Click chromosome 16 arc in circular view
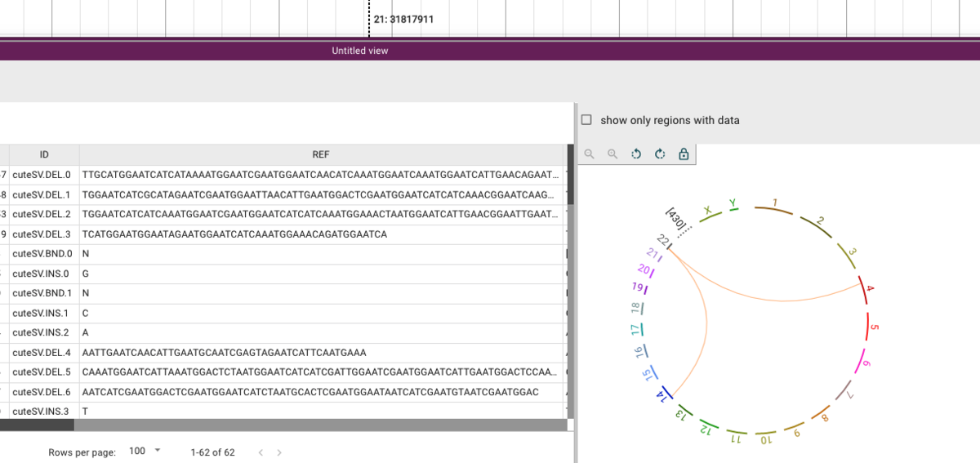The width and height of the screenshot is (980, 463). pos(644,351)
